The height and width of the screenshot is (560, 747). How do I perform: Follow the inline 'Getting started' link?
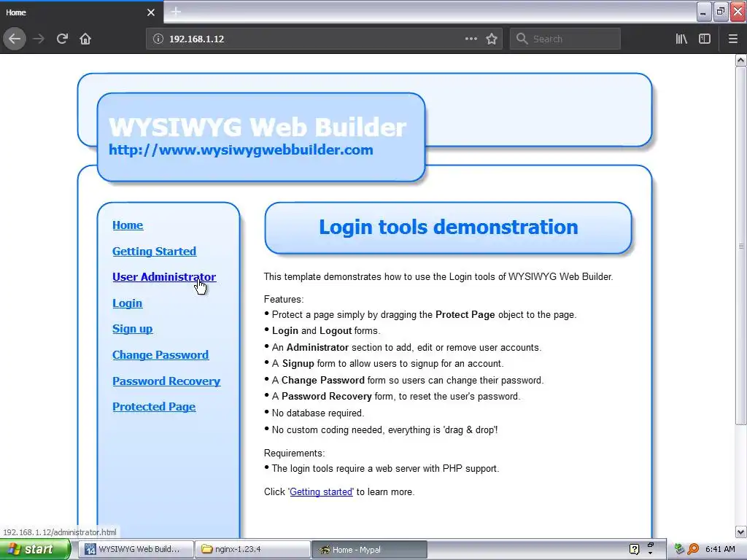[321, 492]
